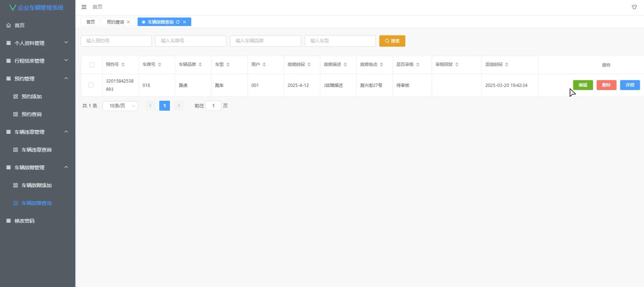Check the select-all checkbox in table header
This screenshot has width=644, height=287.
pyautogui.click(x=92, y=65)
